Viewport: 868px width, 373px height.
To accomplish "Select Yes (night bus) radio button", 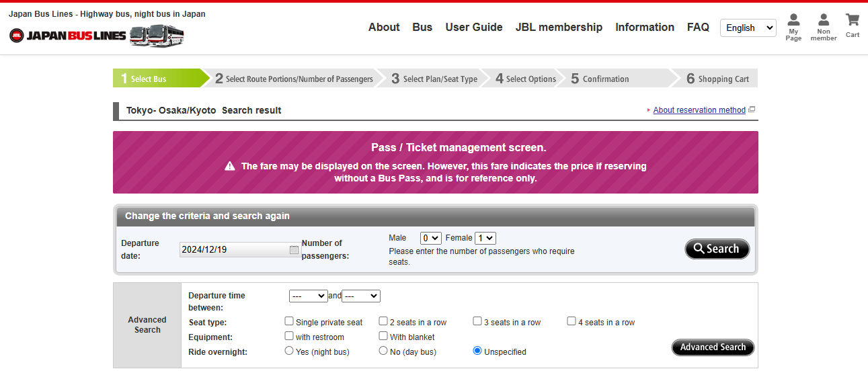I will pyautogui.click(x=289, y=351).
